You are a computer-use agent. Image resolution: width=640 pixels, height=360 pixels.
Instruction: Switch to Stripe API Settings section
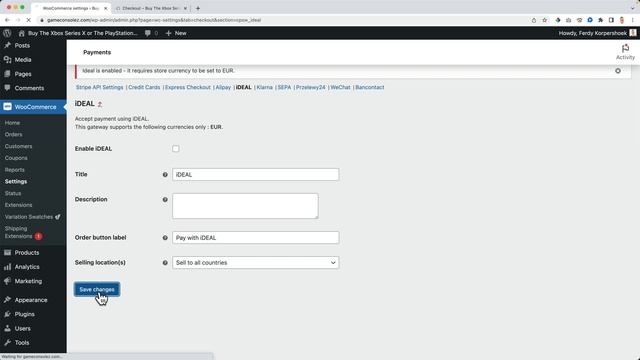[x=100, y=87]
